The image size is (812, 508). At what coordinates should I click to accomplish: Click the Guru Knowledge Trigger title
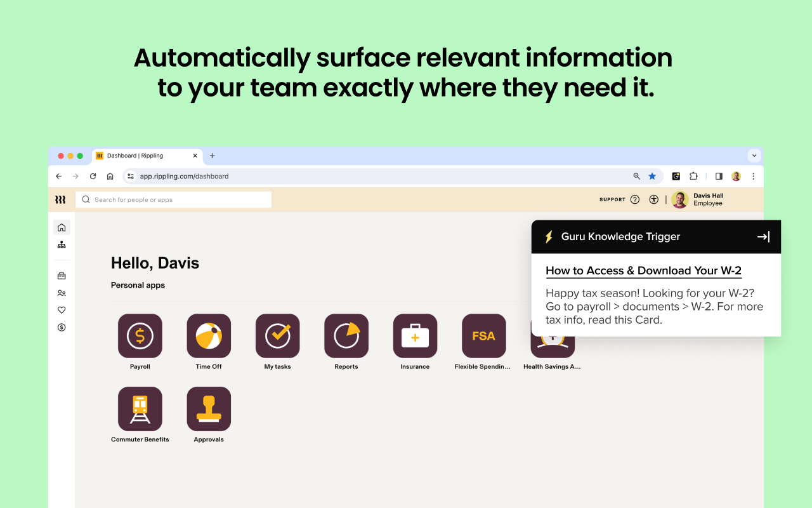tap(620, 237)
